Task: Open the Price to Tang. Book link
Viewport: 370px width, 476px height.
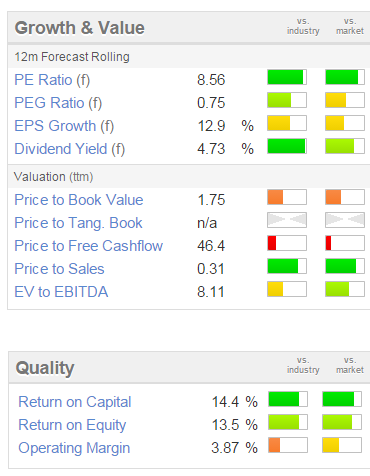Action: [78, 223]
